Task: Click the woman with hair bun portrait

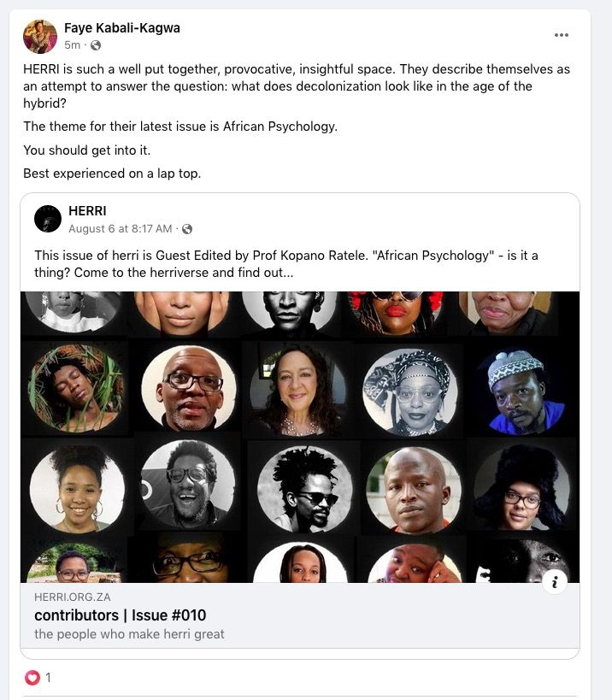Action: (x=77, y=489)
